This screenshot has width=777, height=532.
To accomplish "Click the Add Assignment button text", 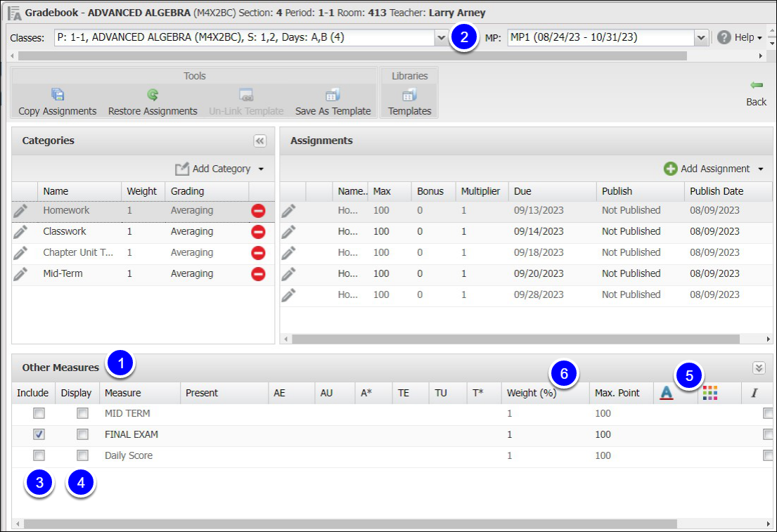I will pyautogui.click(x=715, y=169).
